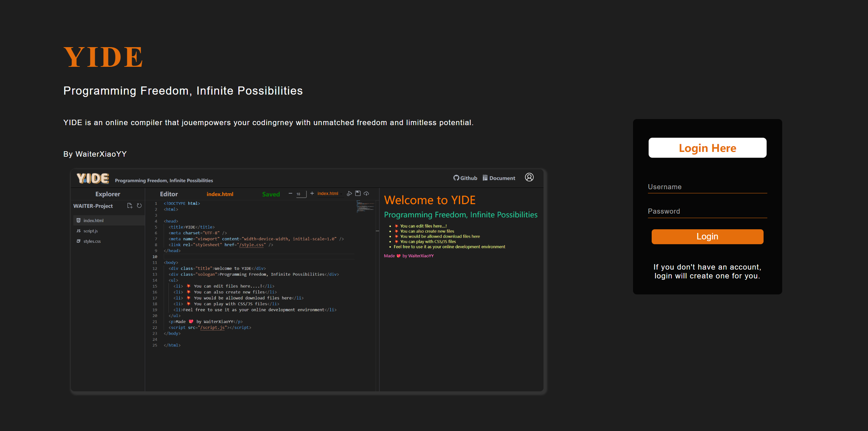Click the CSS file icon next to styles.css
The image size is (868, 431).
[x=78, y=241]
